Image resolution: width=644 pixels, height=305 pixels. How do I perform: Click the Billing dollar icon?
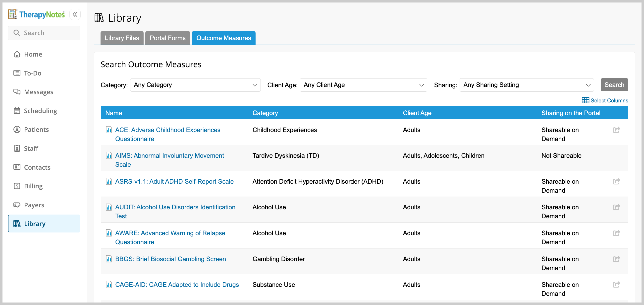(17, 186)
